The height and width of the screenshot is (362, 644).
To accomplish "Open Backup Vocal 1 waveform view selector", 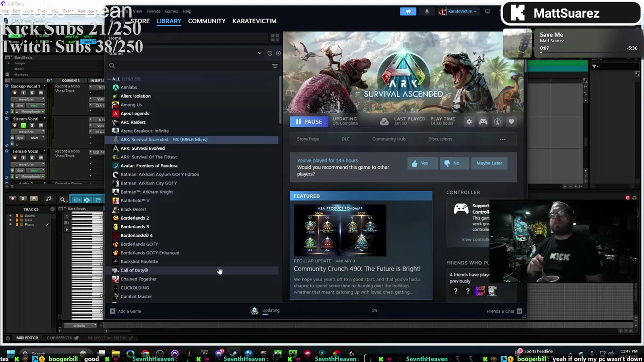I will point(28,100).
